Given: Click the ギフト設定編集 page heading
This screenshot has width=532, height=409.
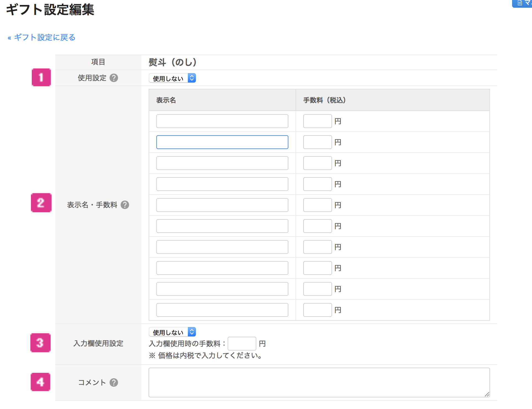Looking at the screenshot, I should point(50,10).
